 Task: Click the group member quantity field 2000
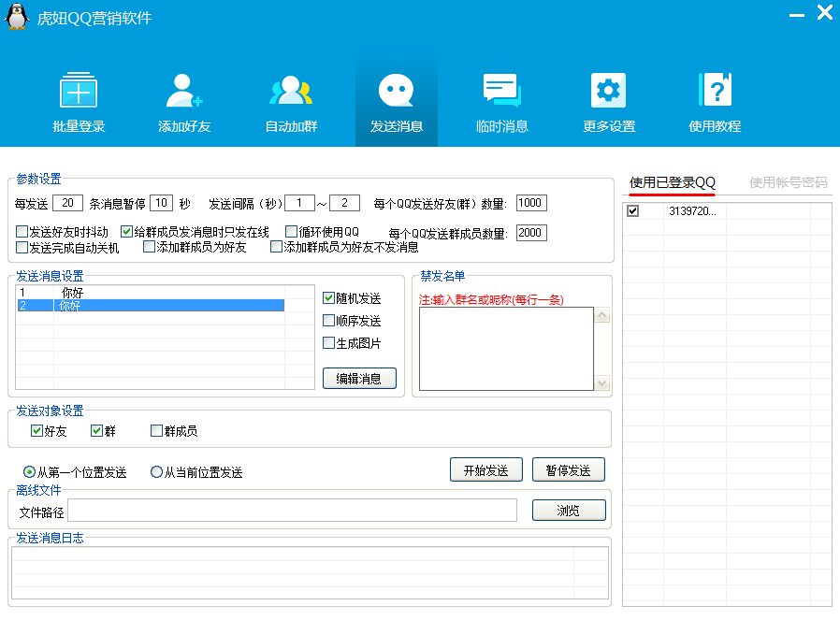pos(531,233)
